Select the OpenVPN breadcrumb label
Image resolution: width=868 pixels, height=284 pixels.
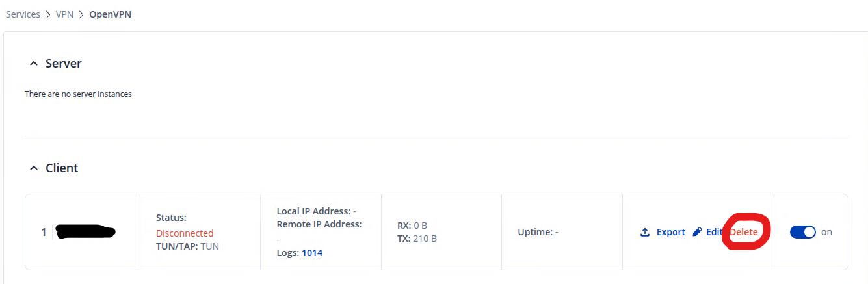(x=110, y=14)
